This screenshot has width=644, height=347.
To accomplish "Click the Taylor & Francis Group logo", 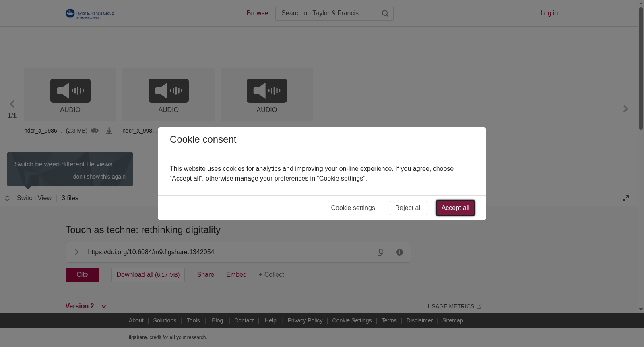I will coord(90,14).
